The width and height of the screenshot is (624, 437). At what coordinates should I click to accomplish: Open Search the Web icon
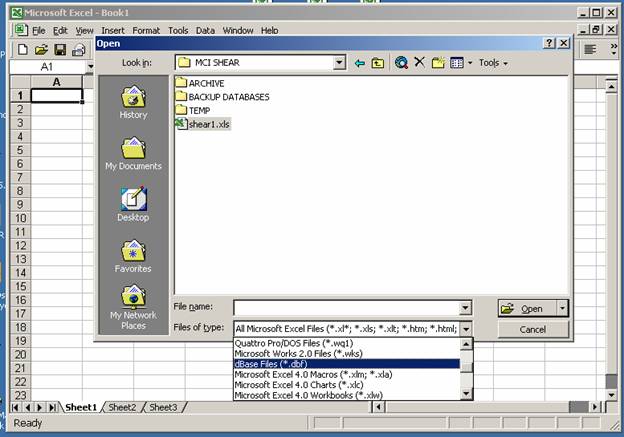(x=401, y=62)
